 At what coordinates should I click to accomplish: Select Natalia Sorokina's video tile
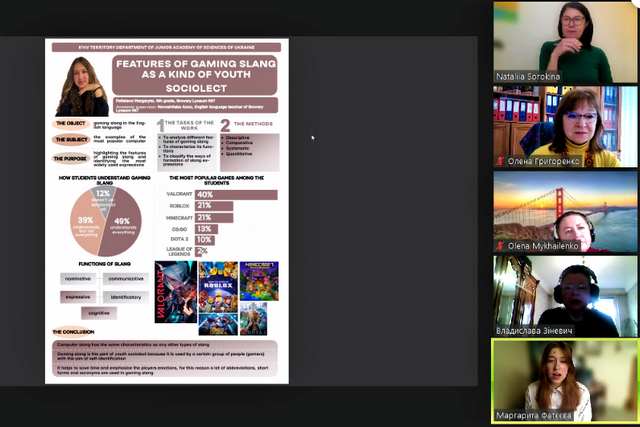(x=565, y=42)
